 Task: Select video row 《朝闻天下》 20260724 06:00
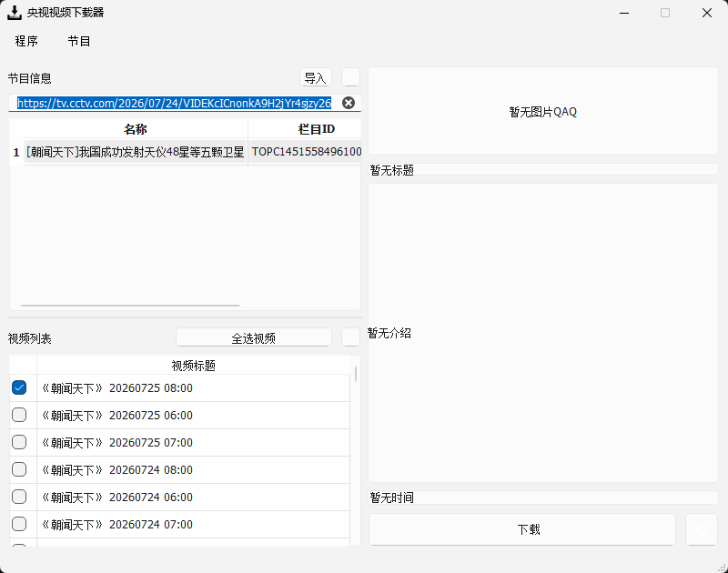click(193, 498)
